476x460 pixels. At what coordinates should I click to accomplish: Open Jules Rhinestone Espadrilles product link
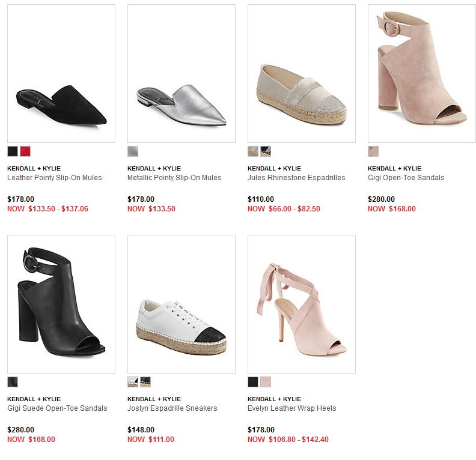pyautogui.click(x=296, y=178)
